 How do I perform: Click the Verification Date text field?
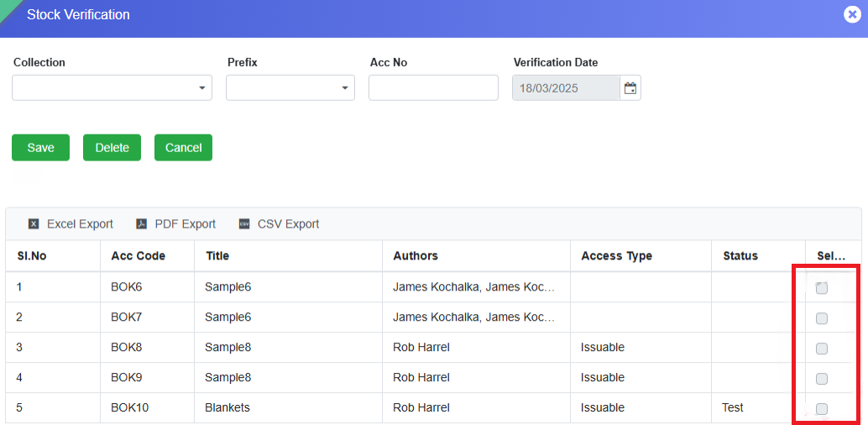point(566,88)
